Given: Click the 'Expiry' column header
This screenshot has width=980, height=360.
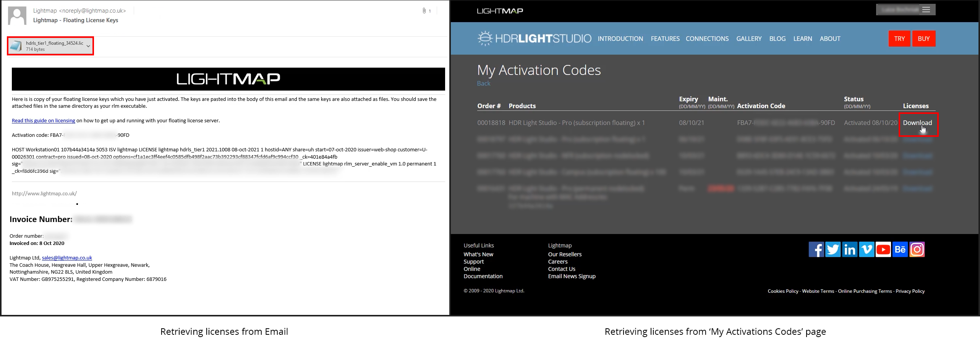Looking at the screenshot, I should coord(688,99).
